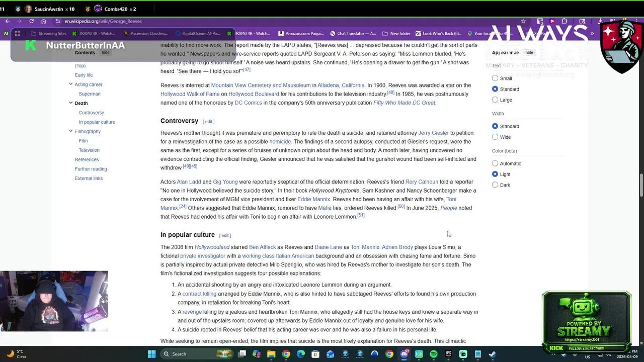Hide the Appearance panel
Screen dimensions: 644x362
(x=529, y=53)
